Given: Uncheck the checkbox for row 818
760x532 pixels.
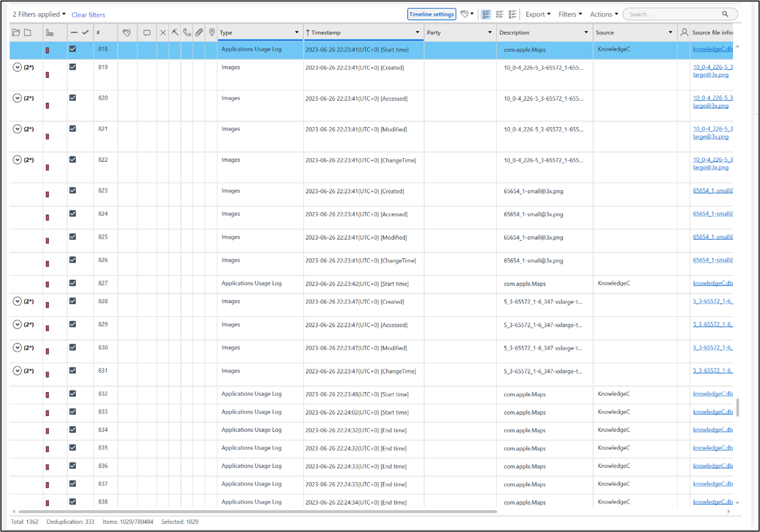Looking at the screenshot, I should pos(73,49).
